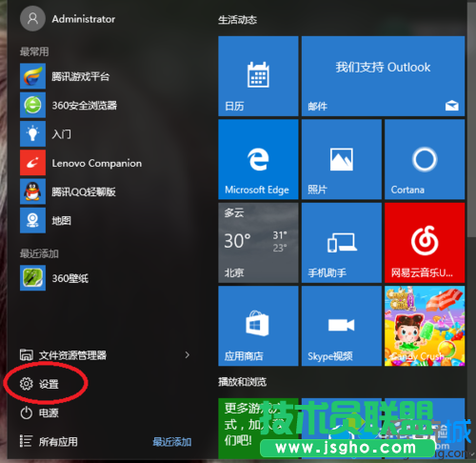Click the 360安全浏览器 text label
476x463 pixels.
(x=85, y=105)
